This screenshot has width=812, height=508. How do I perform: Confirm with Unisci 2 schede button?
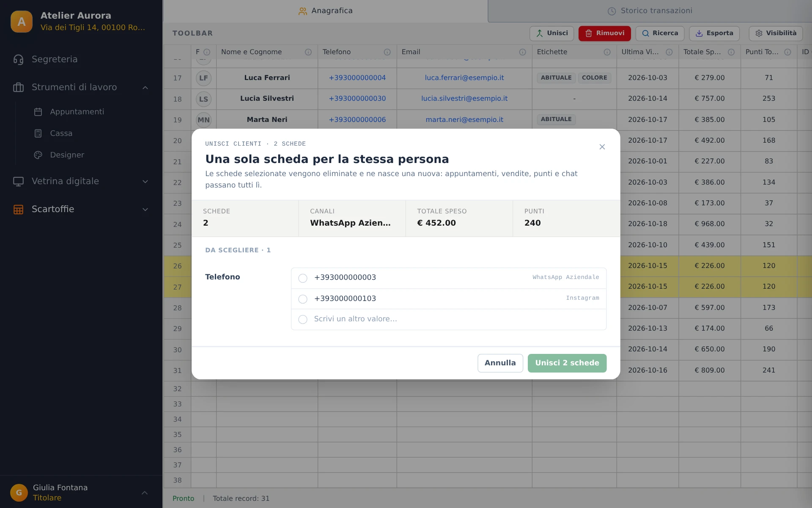click(567, 363)
